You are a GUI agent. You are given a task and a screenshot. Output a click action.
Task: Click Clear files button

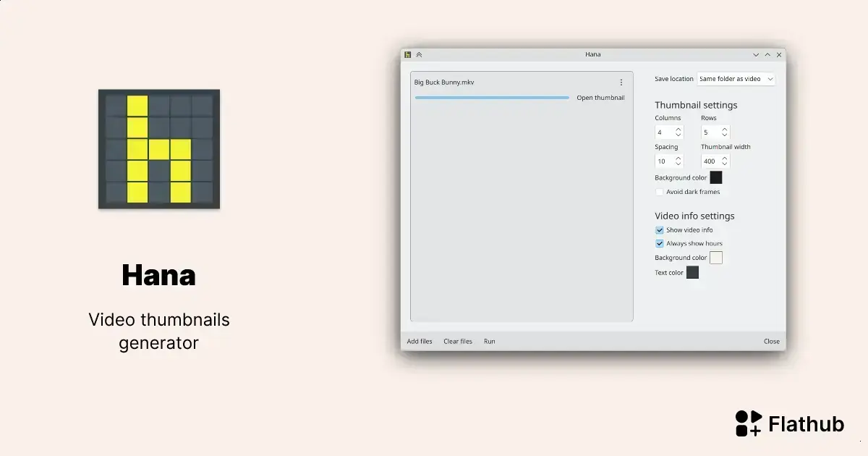458,342
